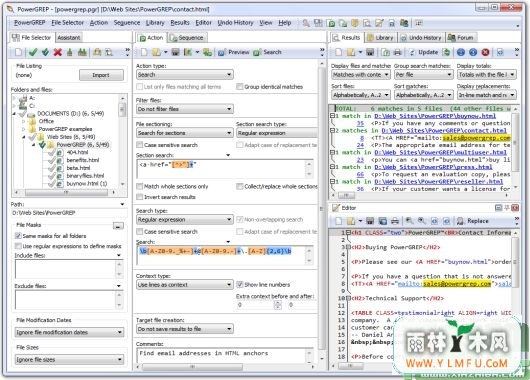Click the Forum people icon in main toolbar
Viewport: 530px width, 380px height.
click(404, 23)
